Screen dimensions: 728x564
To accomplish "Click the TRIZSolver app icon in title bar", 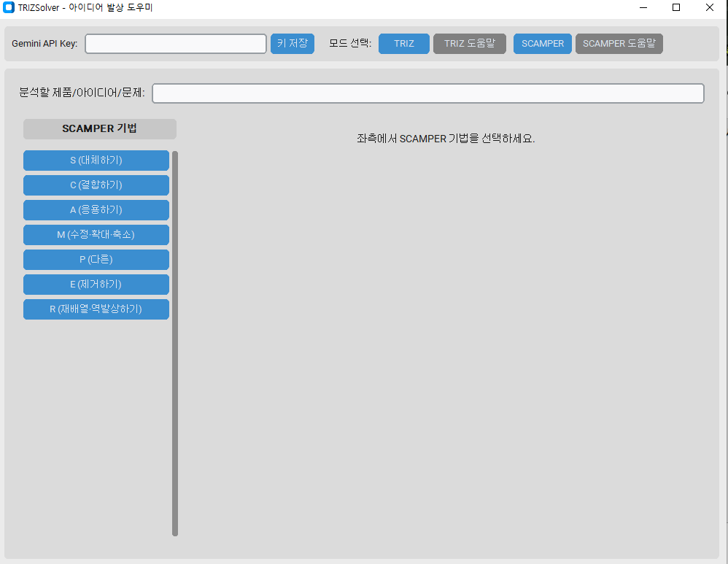I will (x=9, y=7).
